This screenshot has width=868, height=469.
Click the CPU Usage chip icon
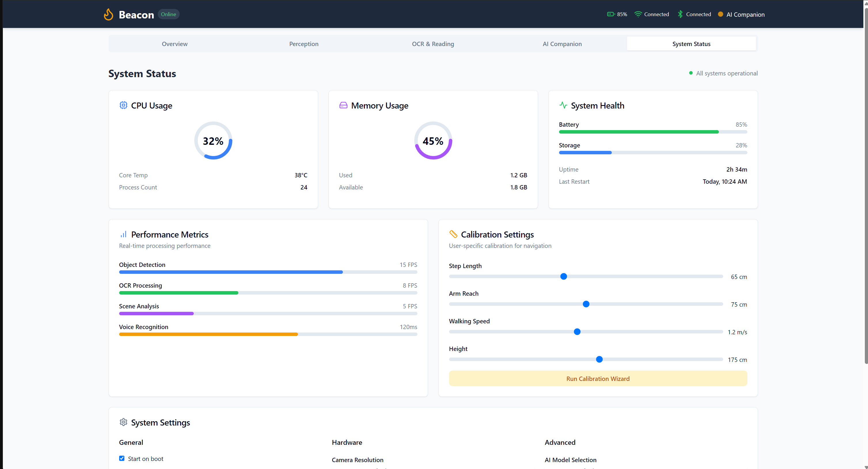click(x=123, y=105)
